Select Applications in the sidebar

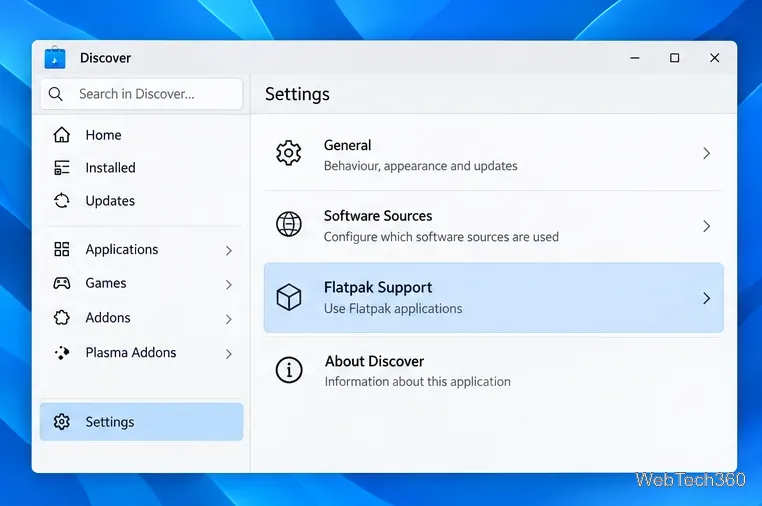141,249
